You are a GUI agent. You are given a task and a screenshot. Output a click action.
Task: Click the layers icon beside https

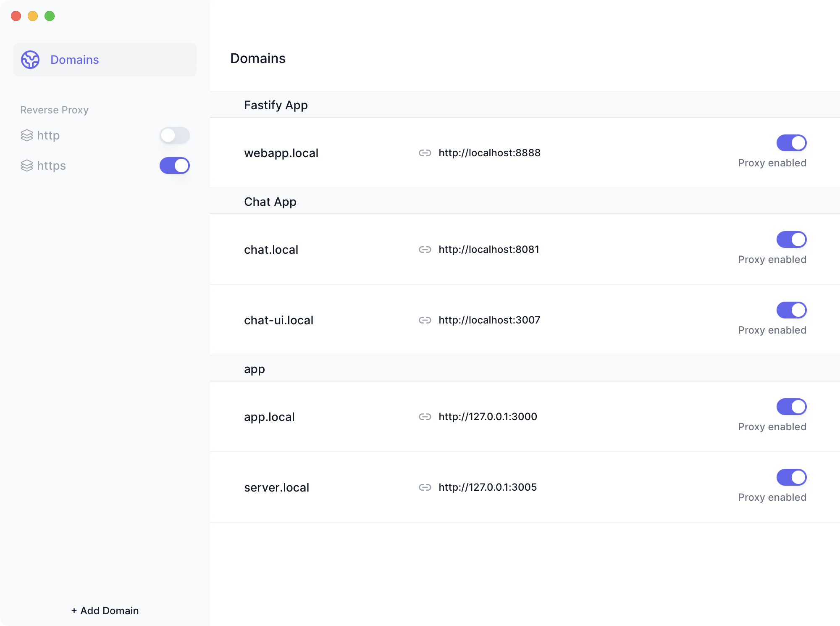pyautogui.click(x=27, y=166)
